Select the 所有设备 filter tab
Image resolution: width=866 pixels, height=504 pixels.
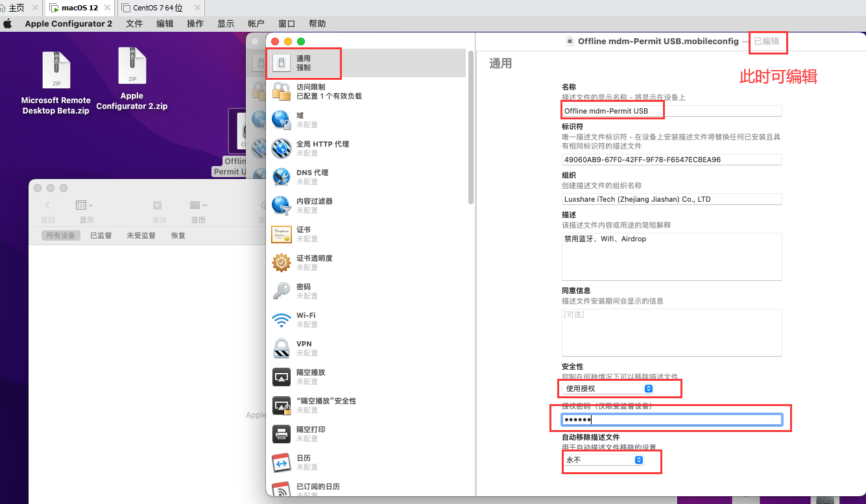[x=61, y=235]
